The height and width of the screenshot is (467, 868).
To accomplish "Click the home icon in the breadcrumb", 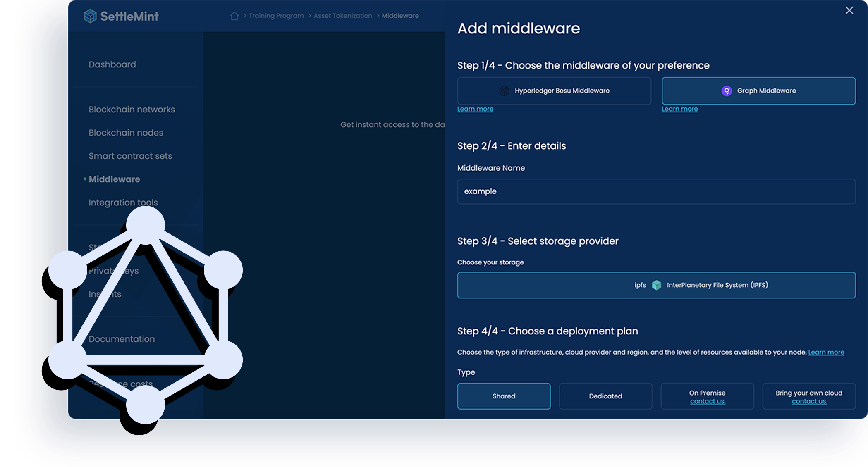I will pyautogui.click(x=234, y=15).
